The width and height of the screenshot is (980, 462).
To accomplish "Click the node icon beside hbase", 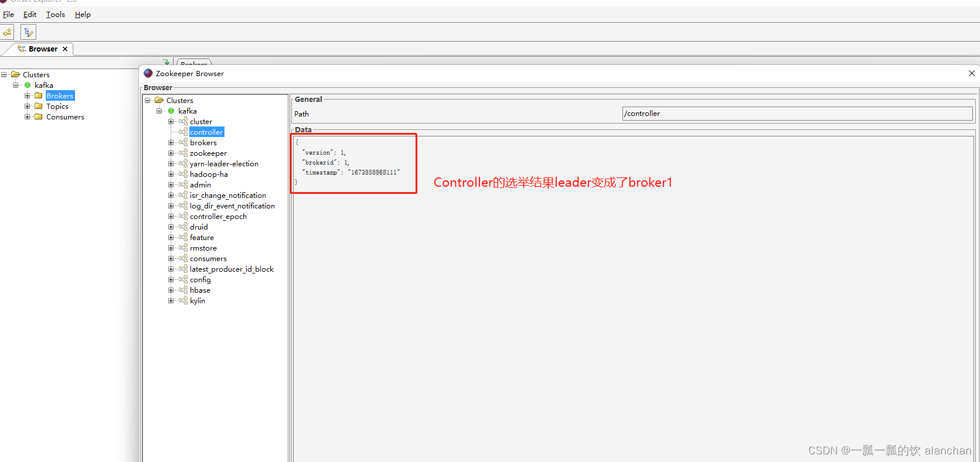I will tap(183, 290).
